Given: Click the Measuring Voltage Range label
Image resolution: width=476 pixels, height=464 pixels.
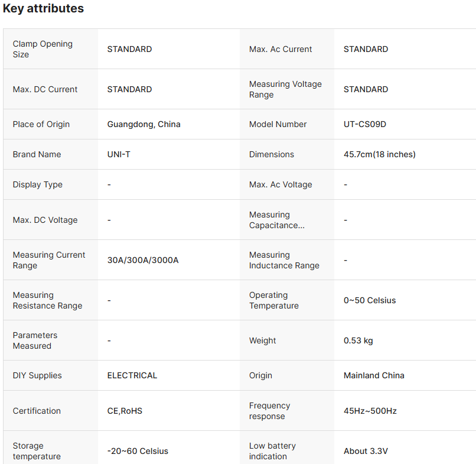Looking at the screenshot, I should point(285,89).
